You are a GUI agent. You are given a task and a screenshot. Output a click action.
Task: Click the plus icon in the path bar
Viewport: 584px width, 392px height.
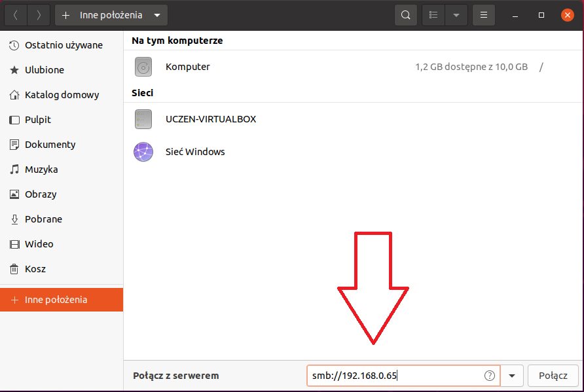coord(65,15)
